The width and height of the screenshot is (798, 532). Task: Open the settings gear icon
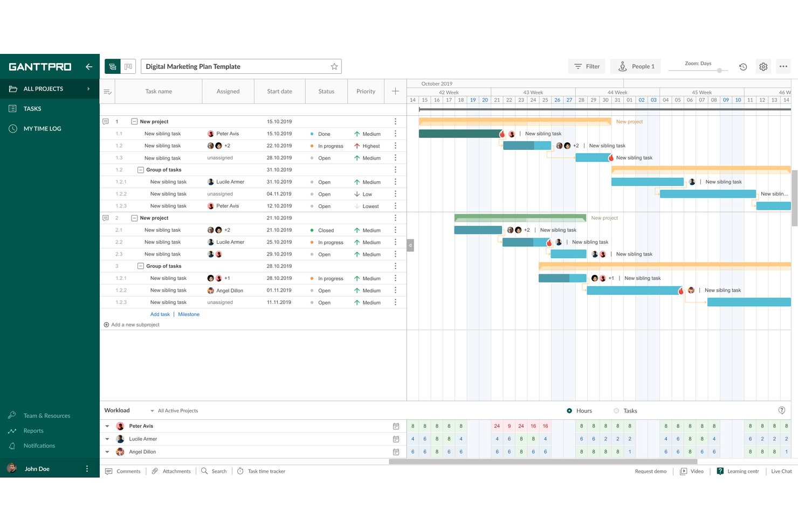[763, 67]
